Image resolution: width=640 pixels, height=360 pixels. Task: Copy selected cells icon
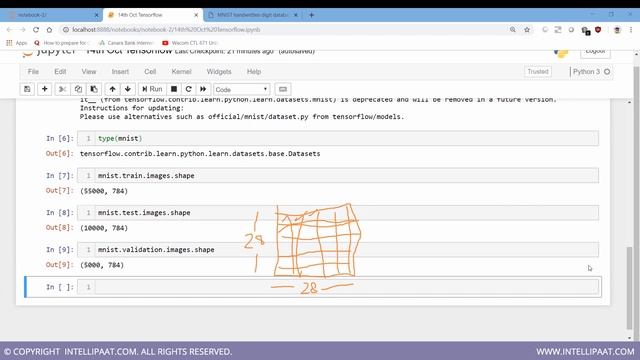78,89
